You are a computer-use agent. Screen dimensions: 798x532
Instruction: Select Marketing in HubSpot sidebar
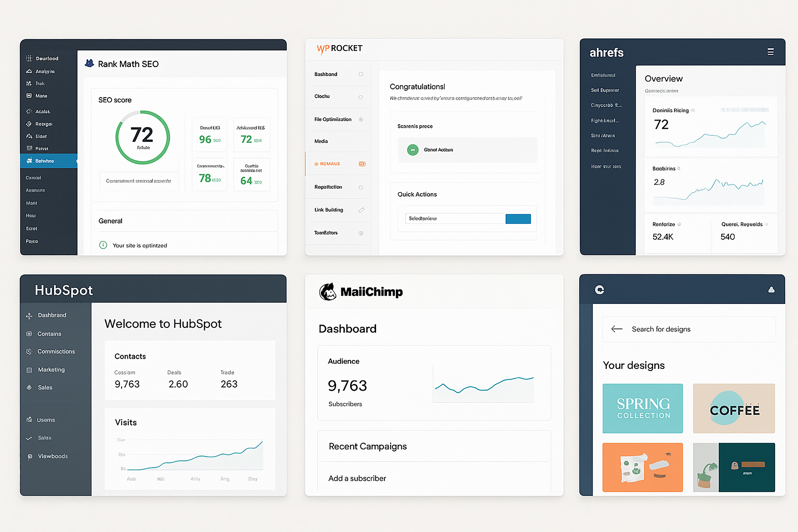(51, 369)
